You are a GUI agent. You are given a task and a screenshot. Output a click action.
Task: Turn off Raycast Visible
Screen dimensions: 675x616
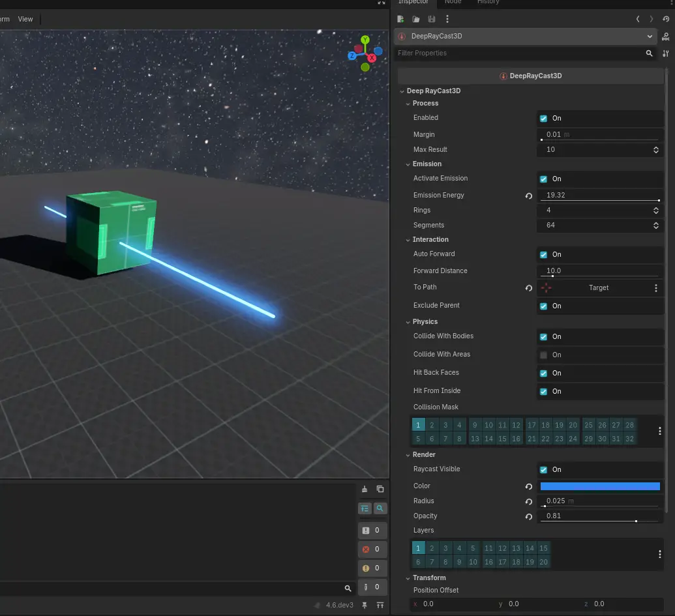543,469
